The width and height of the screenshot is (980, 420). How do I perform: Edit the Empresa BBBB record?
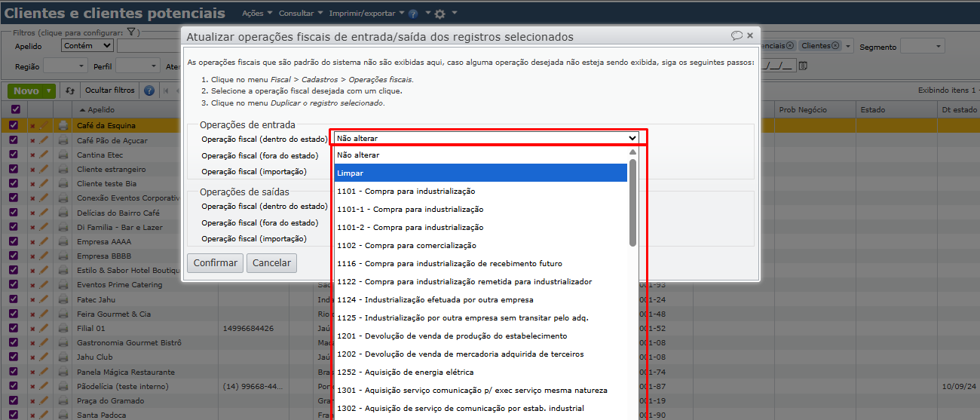[44, 256]
